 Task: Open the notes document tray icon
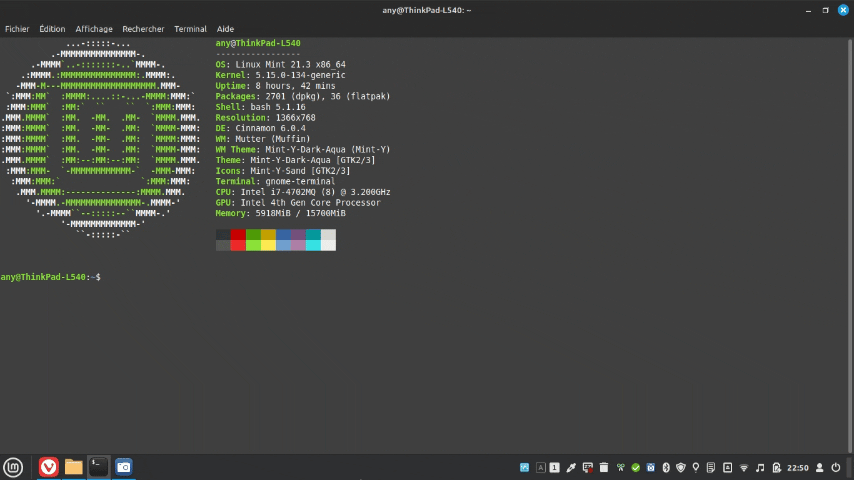coord(711,467)
